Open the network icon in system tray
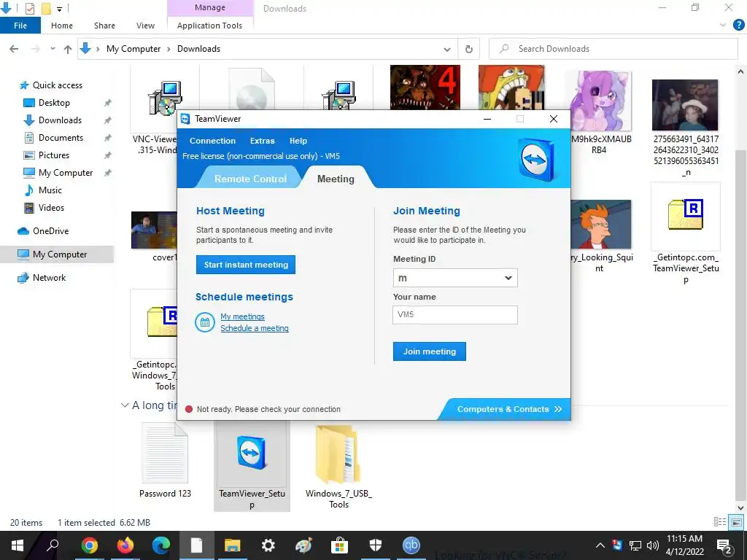 click(635, 545)
